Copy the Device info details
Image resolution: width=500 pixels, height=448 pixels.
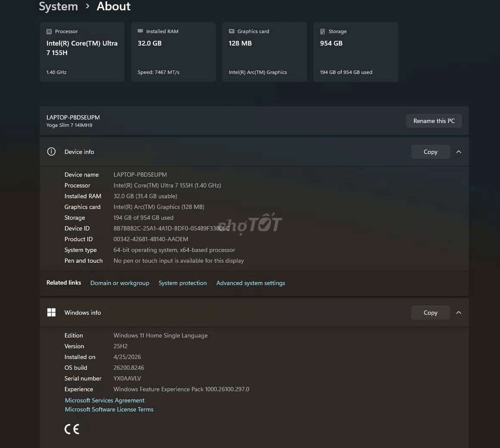click(x=431, y=152)
